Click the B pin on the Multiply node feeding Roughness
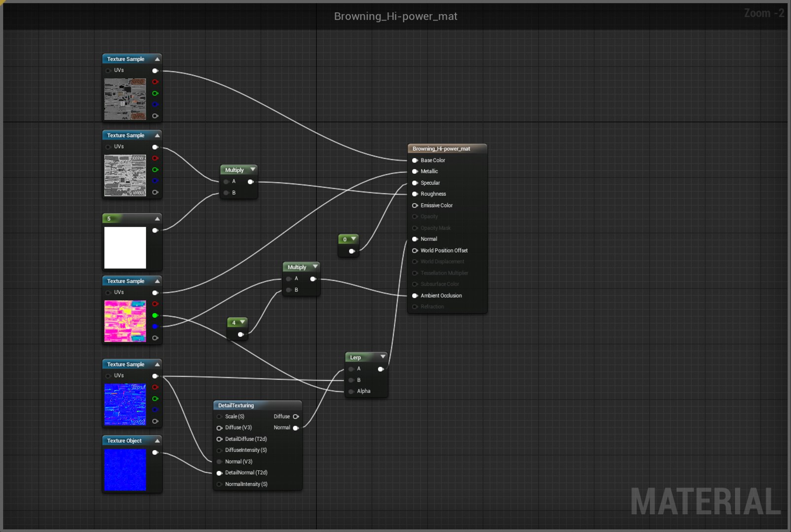 226,193
